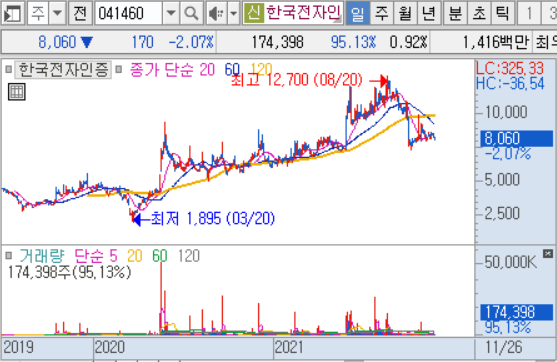557x362 pixels.
Task: Select the 60-day moving average legend
Action: [232, 70]
